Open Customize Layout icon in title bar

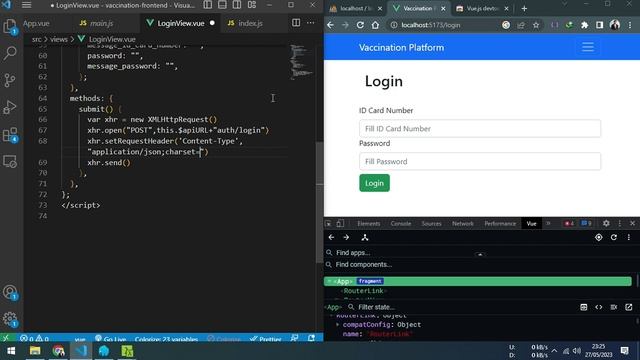click(252, 5)
